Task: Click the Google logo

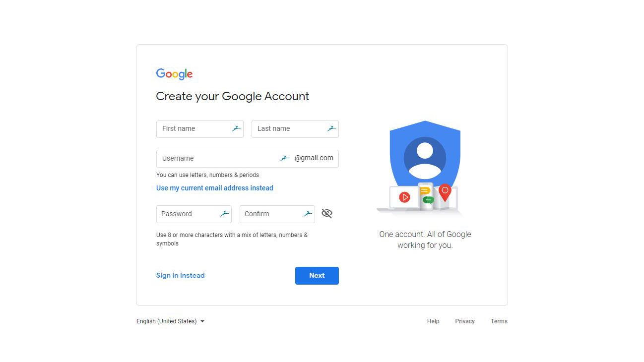Action: [x=174, y=74]
